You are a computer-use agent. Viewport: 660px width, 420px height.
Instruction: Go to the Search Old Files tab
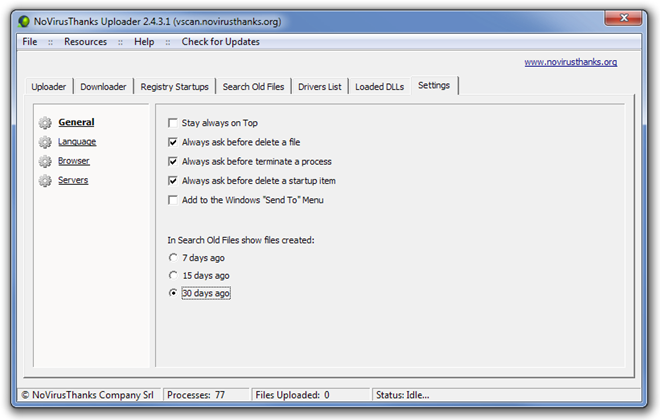pos(253,87)
